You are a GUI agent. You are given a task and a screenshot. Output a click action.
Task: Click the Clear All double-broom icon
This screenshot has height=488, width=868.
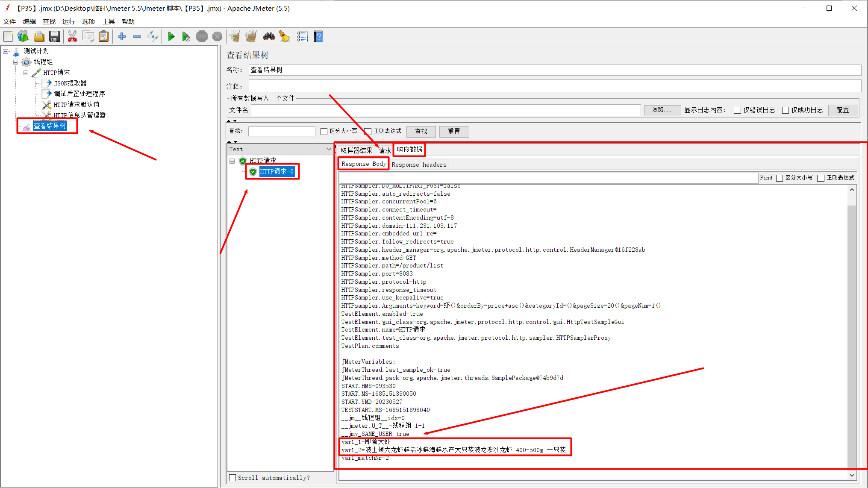tap(251, 37)
